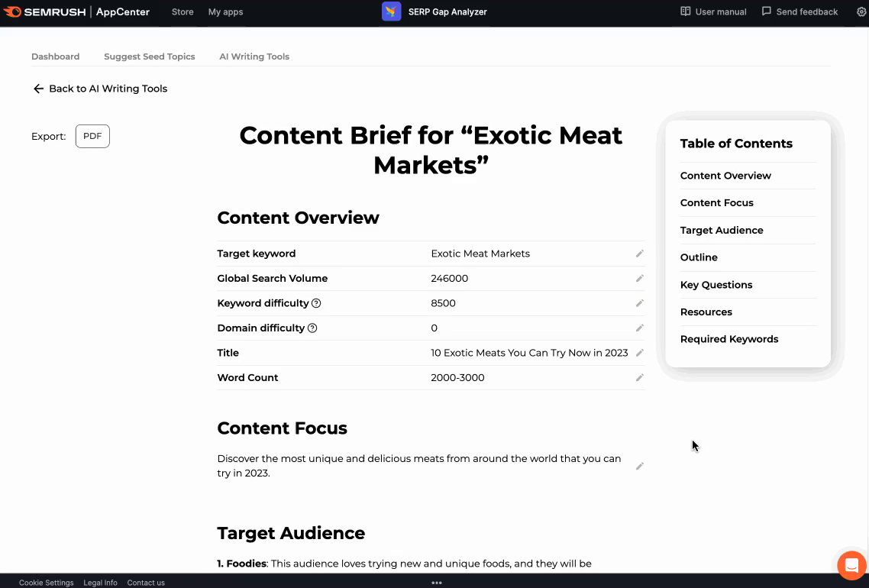
Task: Click the Content Overview main heading
Action: 298,218
